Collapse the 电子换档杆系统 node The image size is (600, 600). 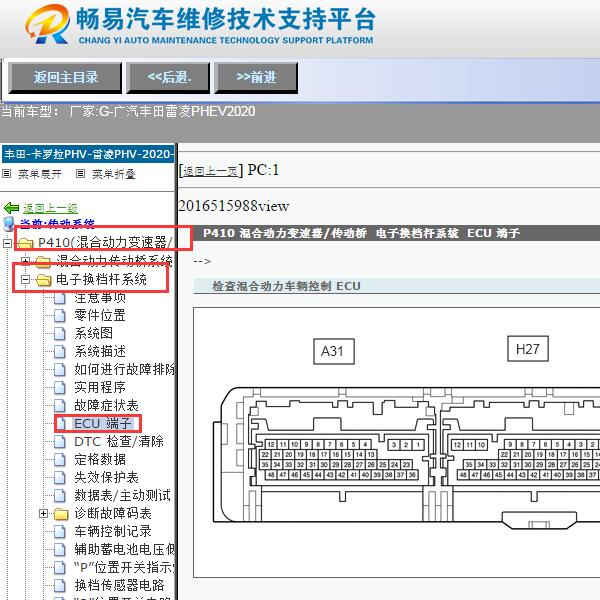click(25, 279)
